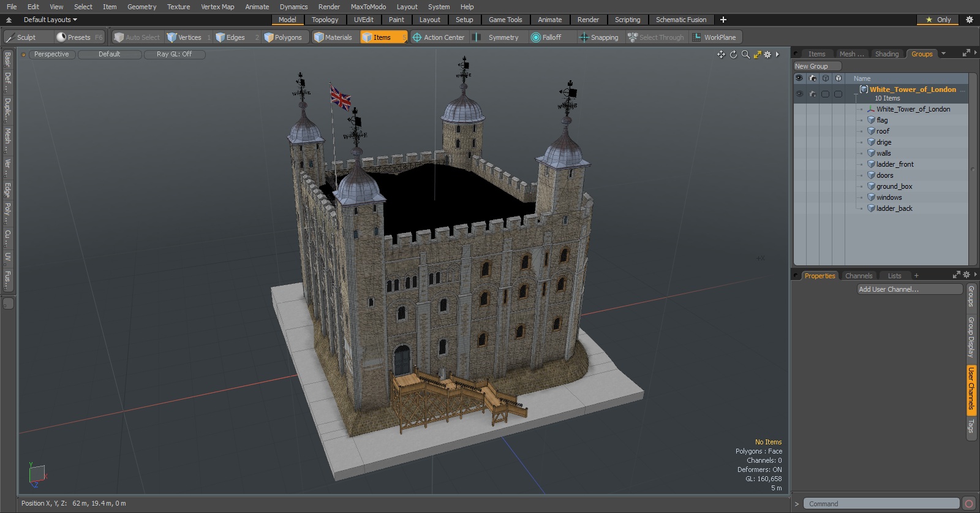
Task: Click the red record button beside Command
Action: click(x=968, y=504)
